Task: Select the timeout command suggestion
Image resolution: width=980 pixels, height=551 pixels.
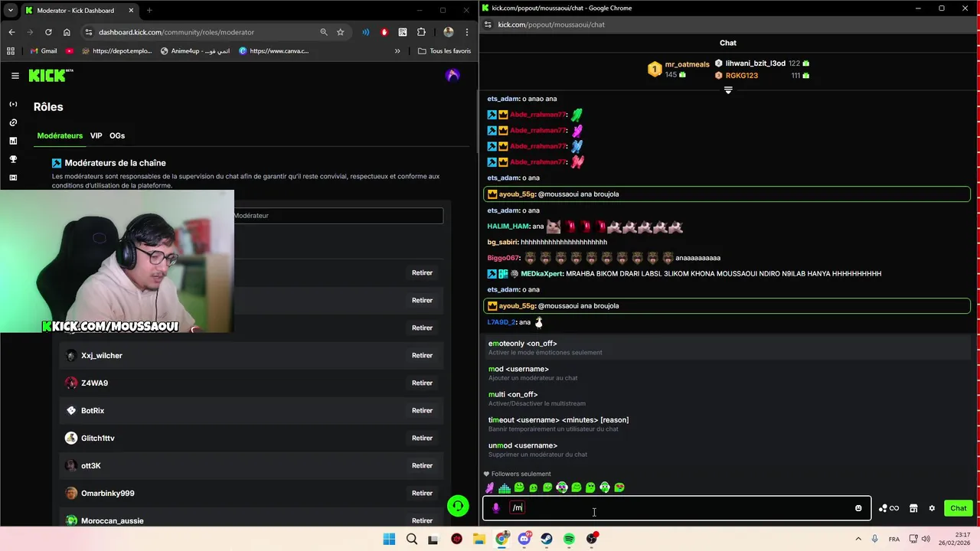Action: (x=728, y=424)
